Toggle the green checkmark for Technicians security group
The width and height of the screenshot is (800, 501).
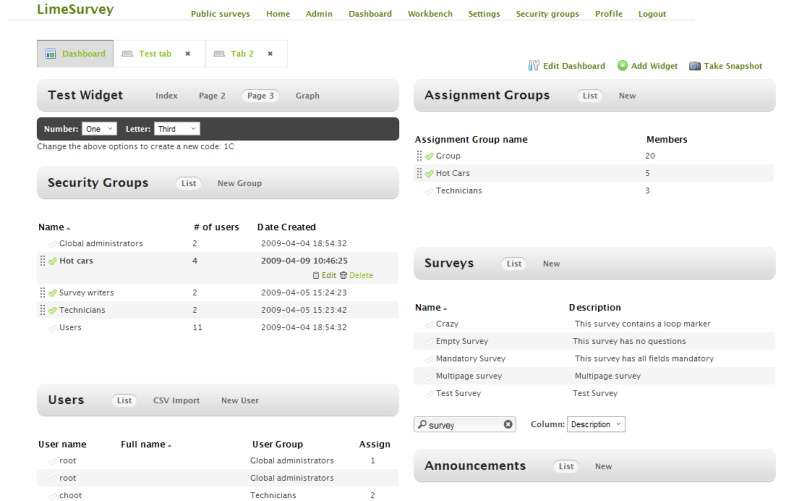[x=53, y=310]
